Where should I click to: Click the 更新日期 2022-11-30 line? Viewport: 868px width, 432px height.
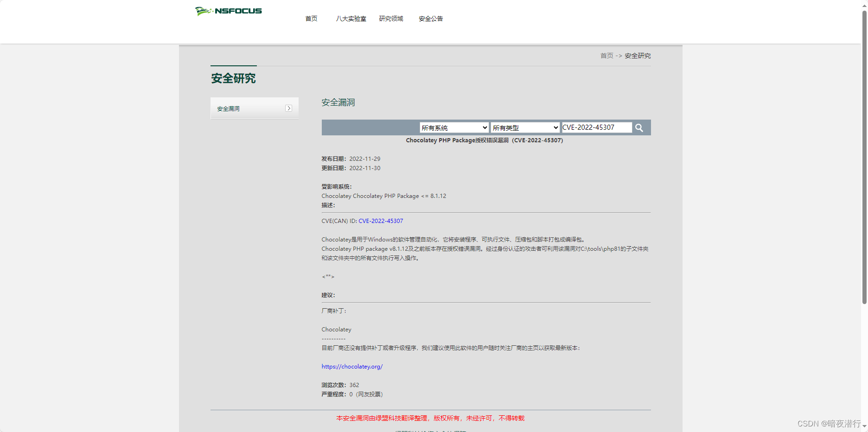(x=351, y=168)
